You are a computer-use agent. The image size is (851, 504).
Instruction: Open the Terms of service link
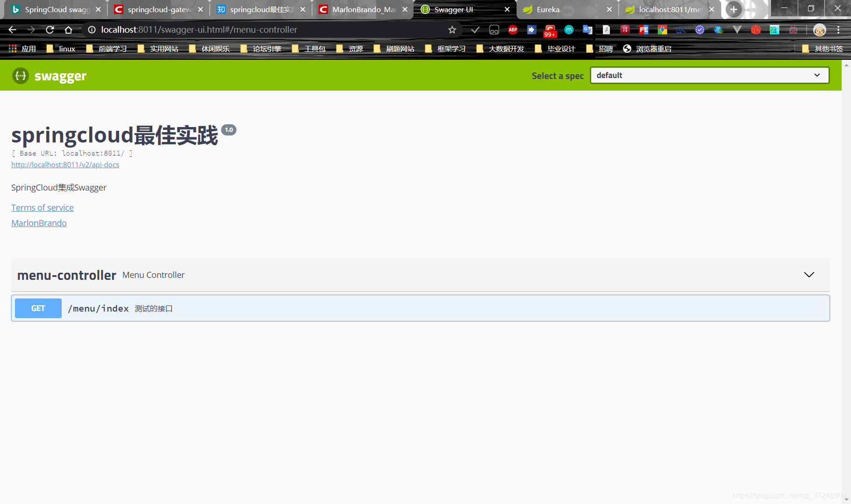(43, 207)
